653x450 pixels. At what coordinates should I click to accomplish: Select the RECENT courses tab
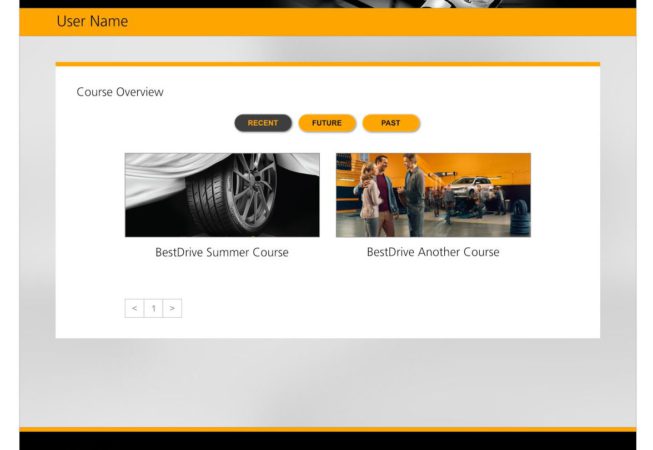[x=263, y=123]
